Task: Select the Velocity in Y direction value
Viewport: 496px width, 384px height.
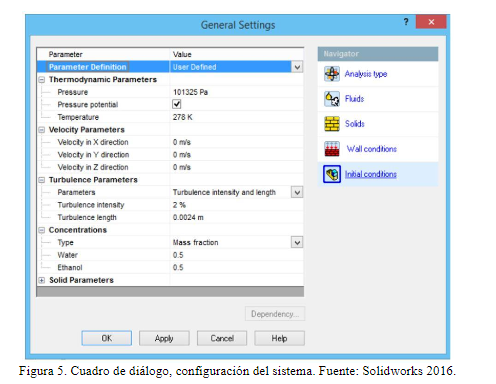Action: click(182, 155)
